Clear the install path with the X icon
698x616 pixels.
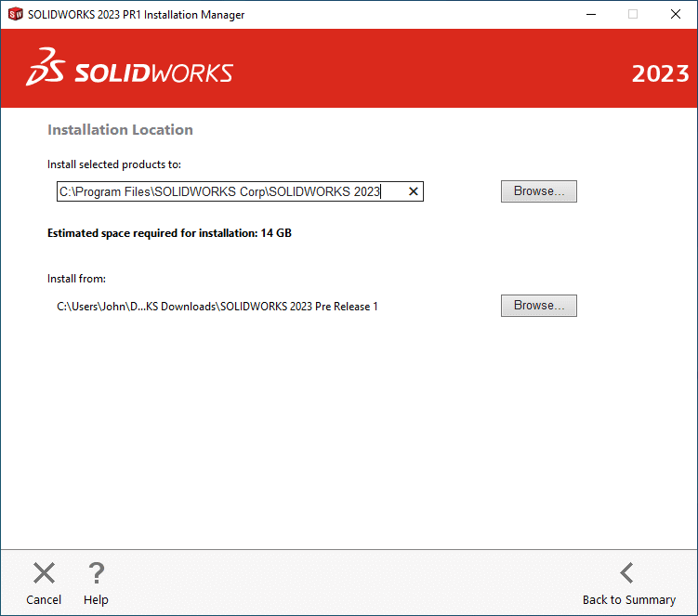[x=413, y=191]
